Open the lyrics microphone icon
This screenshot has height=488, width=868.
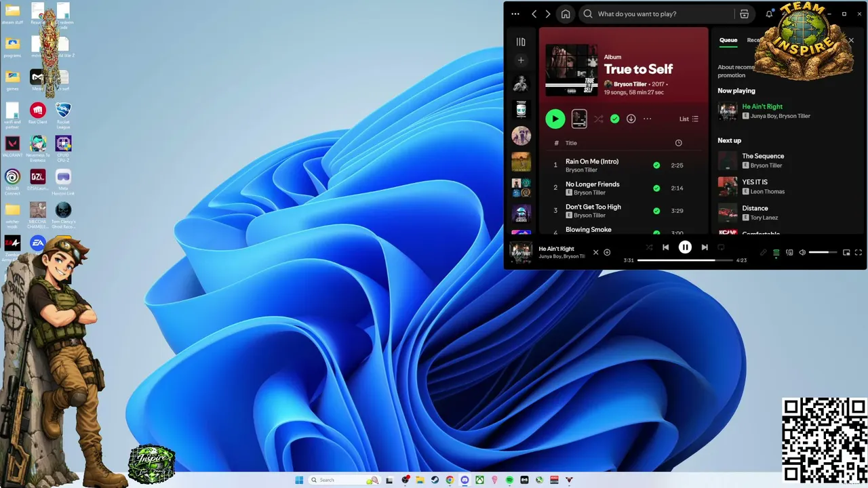click(x=764, y=252)
